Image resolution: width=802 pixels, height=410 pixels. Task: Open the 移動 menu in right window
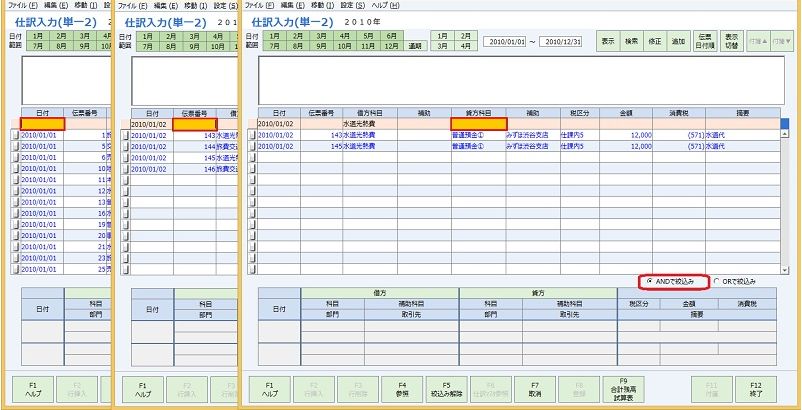click(322, 5)
